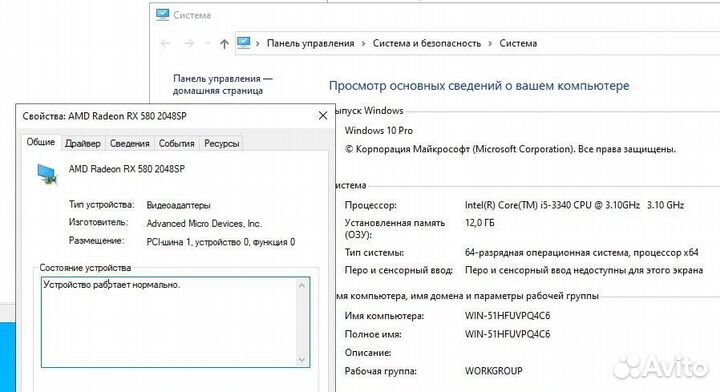
Task: Click the System window title icon
Action: (162, 15)
